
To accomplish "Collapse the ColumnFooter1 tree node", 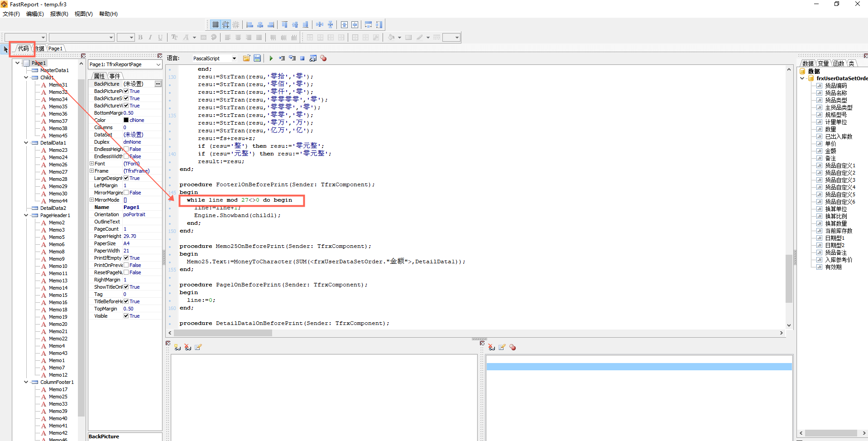I will (26, 382).
